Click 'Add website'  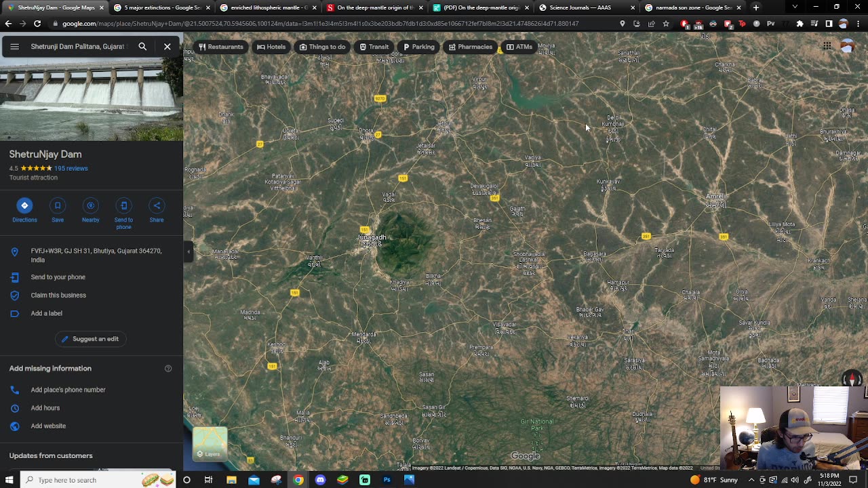point(92,426)
